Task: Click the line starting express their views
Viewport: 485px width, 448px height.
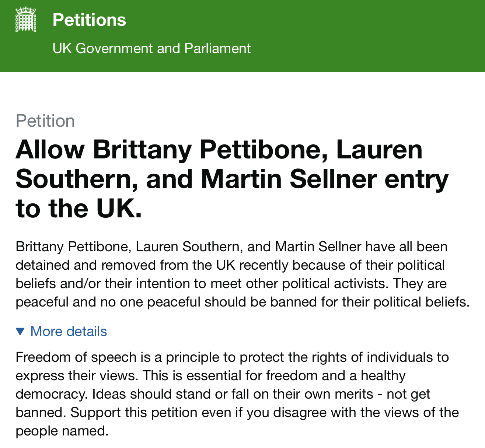Action: (x=210, y=375)
